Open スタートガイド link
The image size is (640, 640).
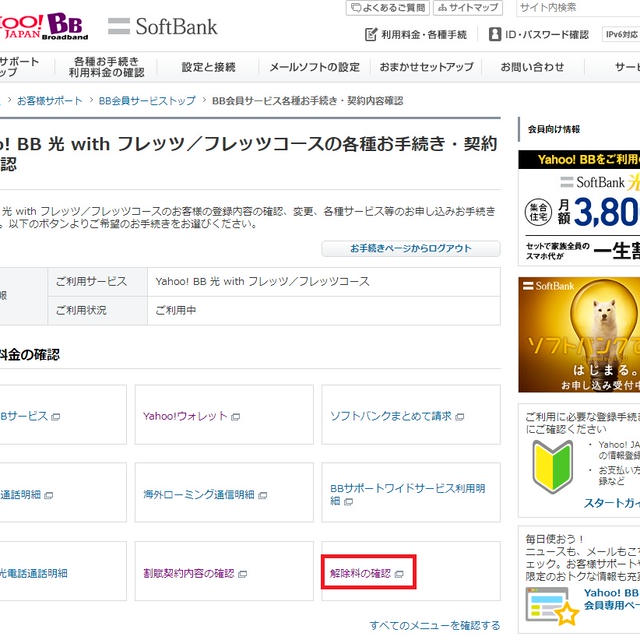tap(611, 503)
